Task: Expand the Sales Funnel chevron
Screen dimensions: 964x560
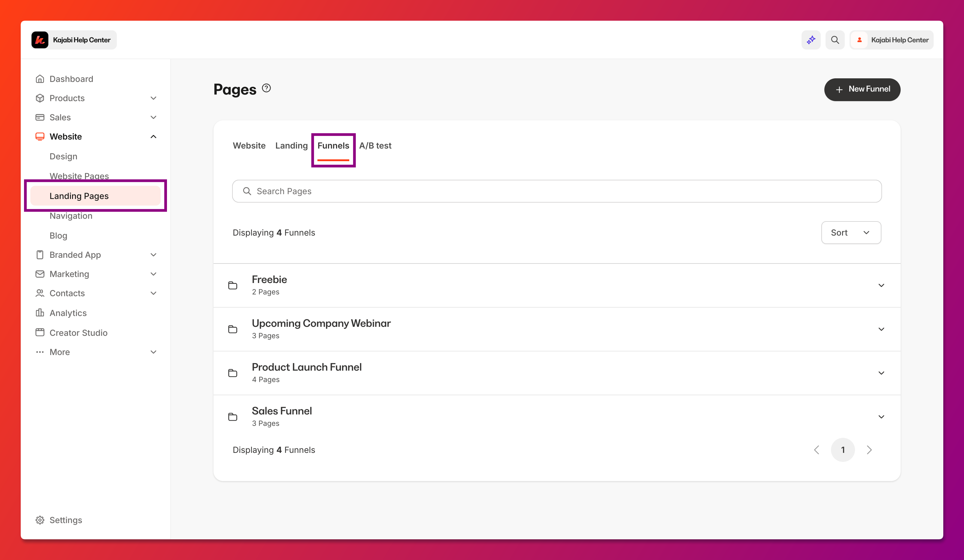Action: click(x=881, y=417)
